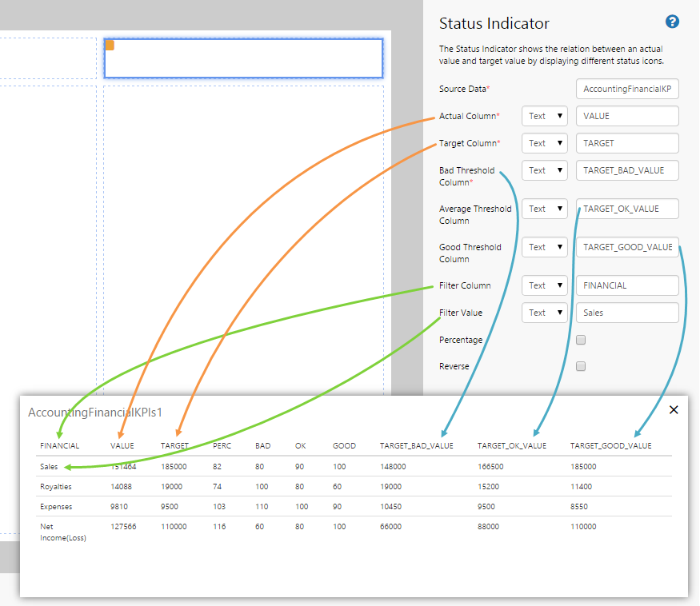Expand Average Threshold Column type dropdown
The height and width of the screenshot is (606, 700).
(x=544, y=209)
